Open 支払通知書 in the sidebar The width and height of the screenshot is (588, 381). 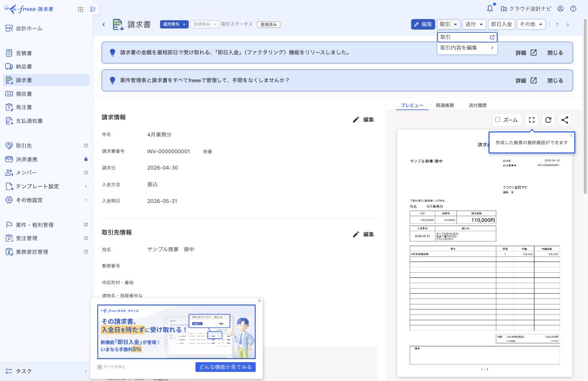click(46, 121)
